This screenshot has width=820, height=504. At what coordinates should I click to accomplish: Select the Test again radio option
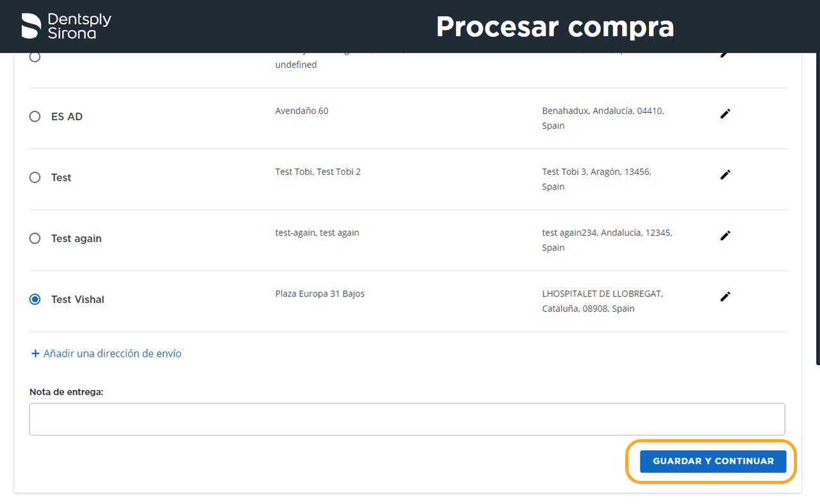point(35,238)
